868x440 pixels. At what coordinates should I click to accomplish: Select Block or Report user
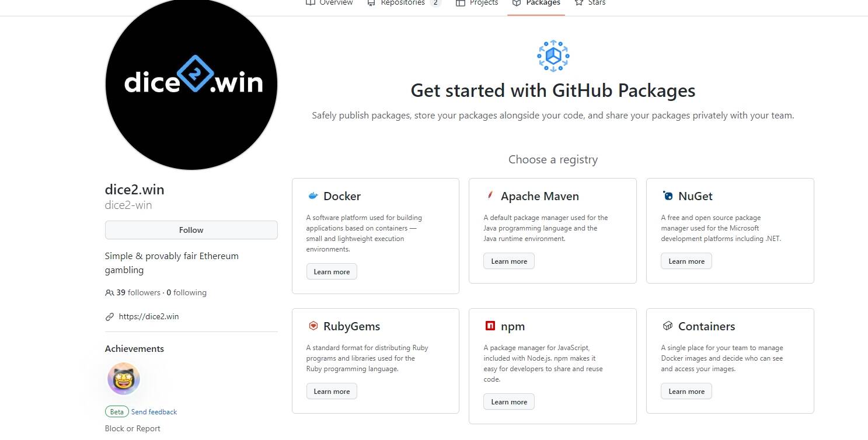[x=133, y=428]
